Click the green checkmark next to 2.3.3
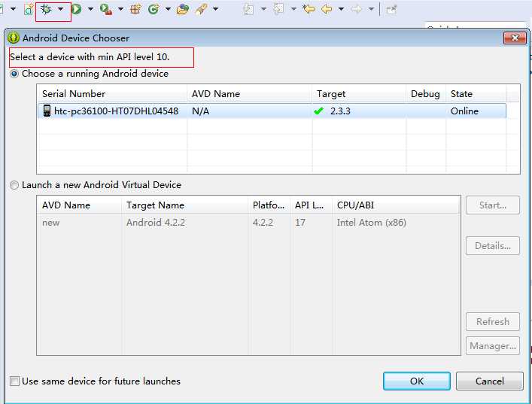This screenshot has height=404, width=532. (x=318, y=111)
